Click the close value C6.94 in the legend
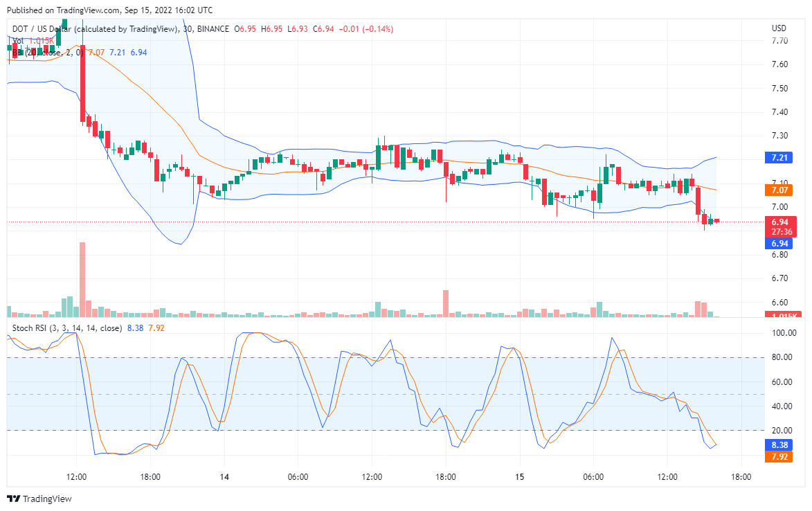 coord(324,29)
